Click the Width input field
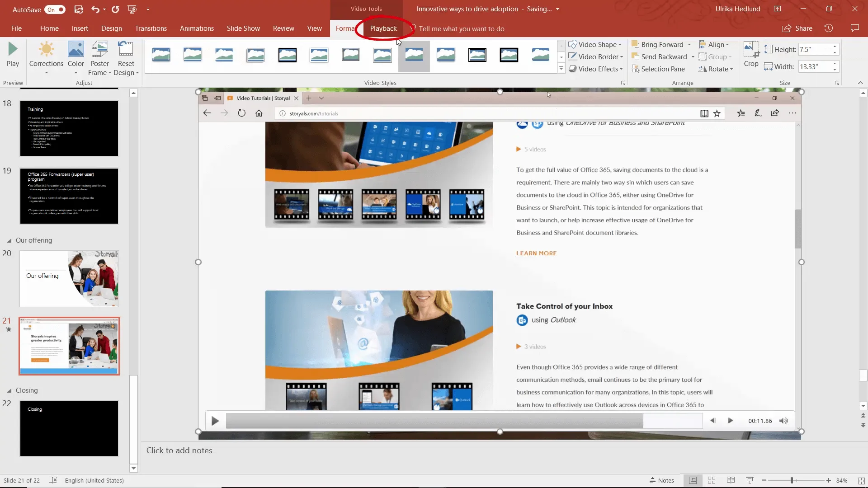Image resolution: width=868 pixels, height=488 pixels. tap(815, 66)
